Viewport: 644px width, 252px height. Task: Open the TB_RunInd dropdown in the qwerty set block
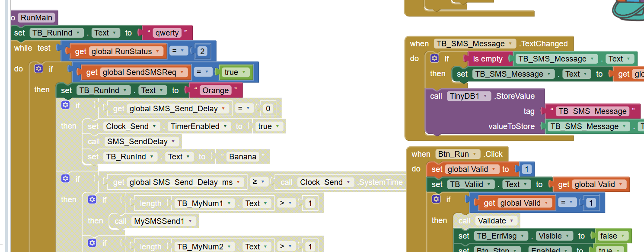tap(56, 33)
